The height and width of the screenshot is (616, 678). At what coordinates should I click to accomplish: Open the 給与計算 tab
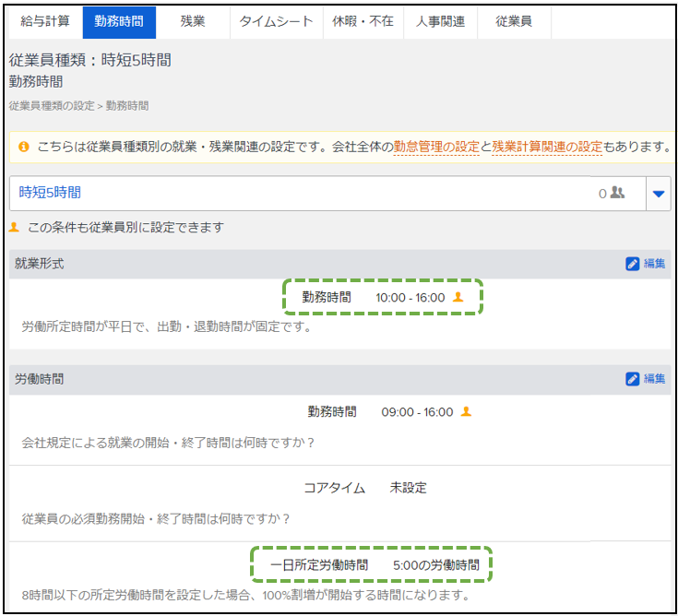click(x=44, y=21)
